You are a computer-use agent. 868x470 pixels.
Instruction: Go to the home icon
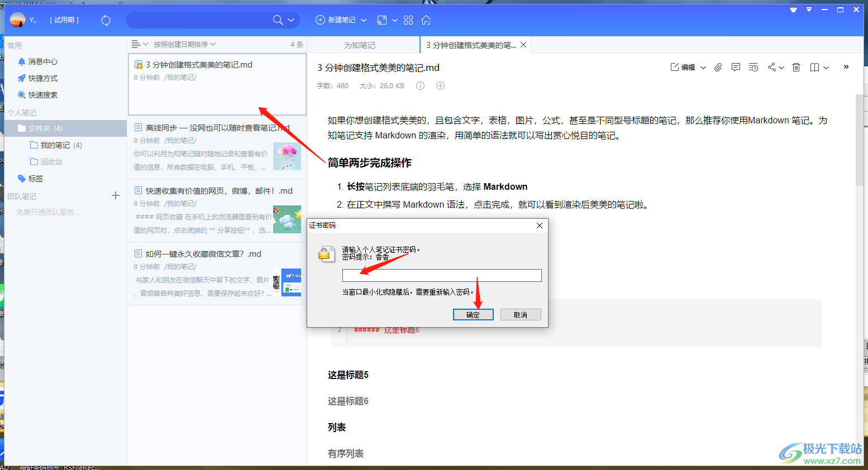tap(426, 20)
